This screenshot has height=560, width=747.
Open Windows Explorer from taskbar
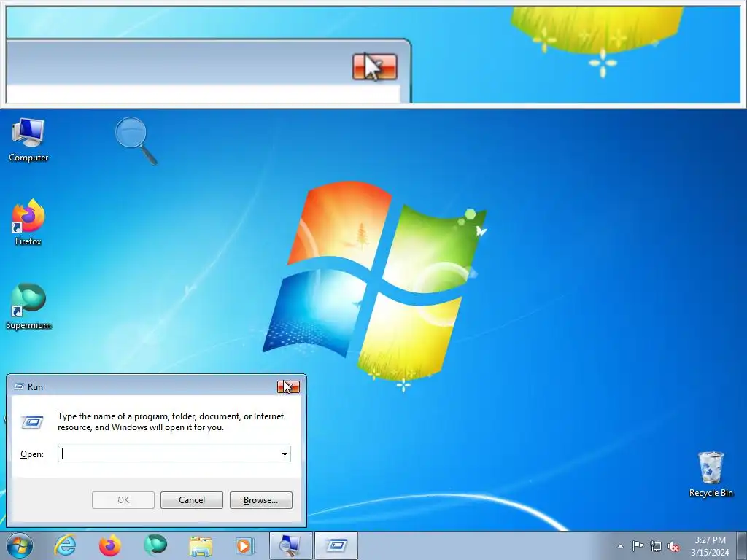(201, 545)
